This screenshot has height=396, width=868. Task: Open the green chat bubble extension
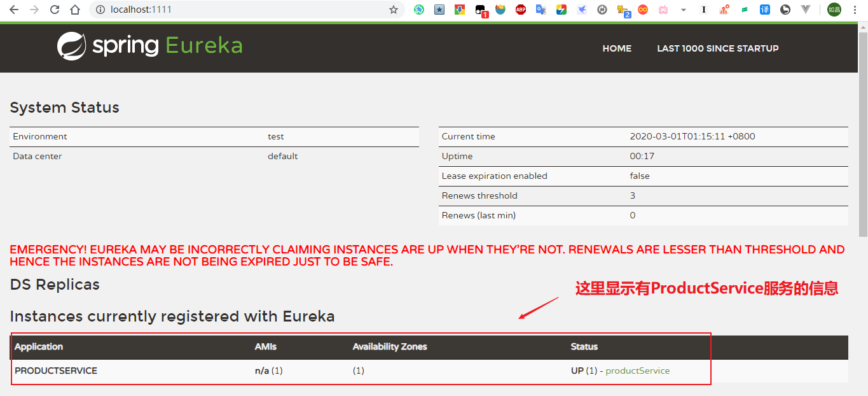(745, 10)
